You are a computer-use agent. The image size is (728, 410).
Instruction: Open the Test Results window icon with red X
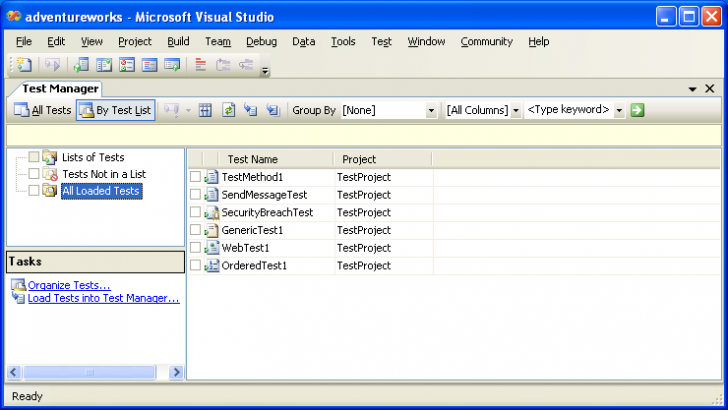(127, 65)
